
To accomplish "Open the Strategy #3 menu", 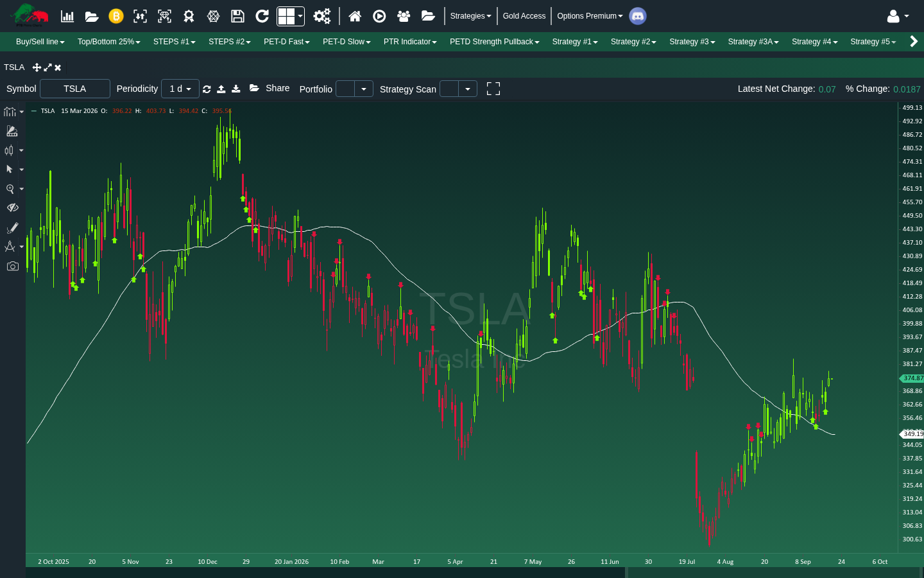I will coord(692,42).
